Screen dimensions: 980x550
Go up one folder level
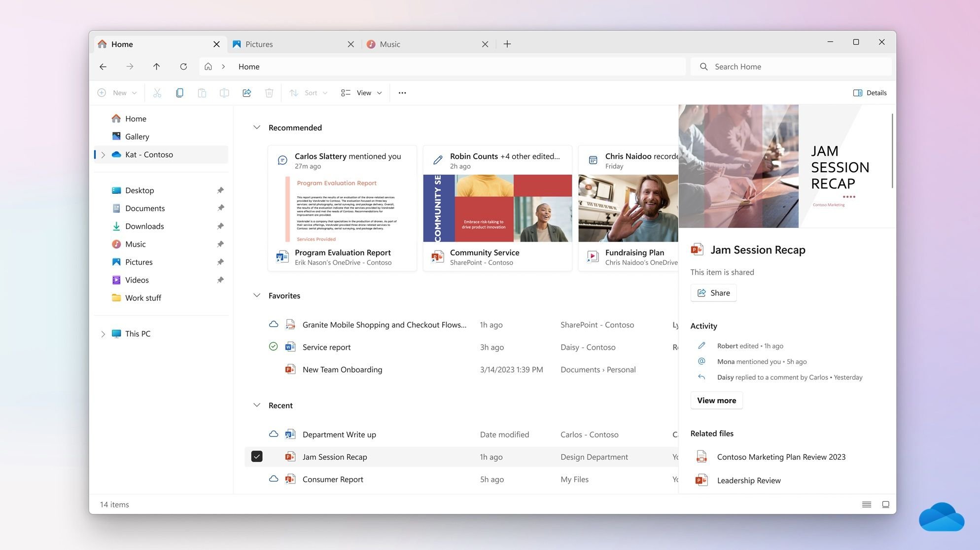pyautogui.click(x=156, y=67)
